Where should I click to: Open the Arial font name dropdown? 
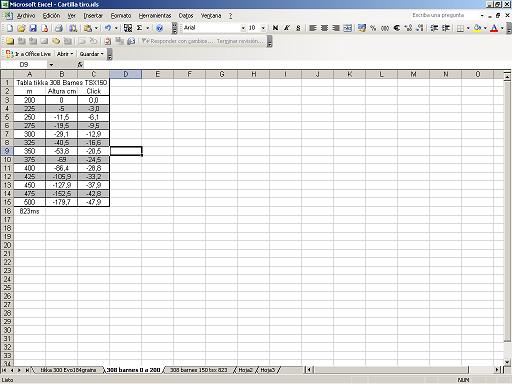[243, 28]
